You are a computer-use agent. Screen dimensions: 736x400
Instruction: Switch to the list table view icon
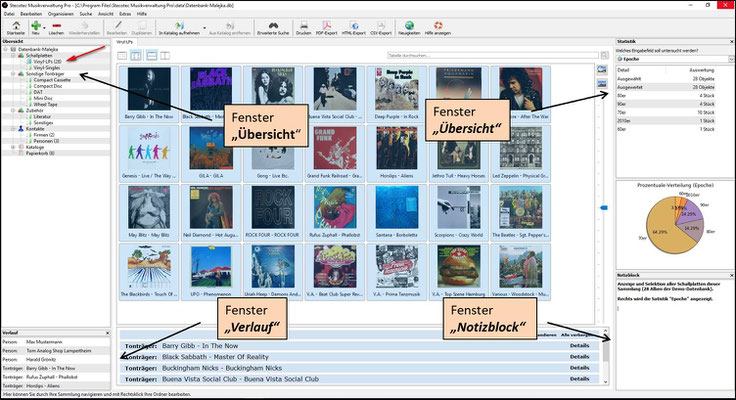pos(122,56)
